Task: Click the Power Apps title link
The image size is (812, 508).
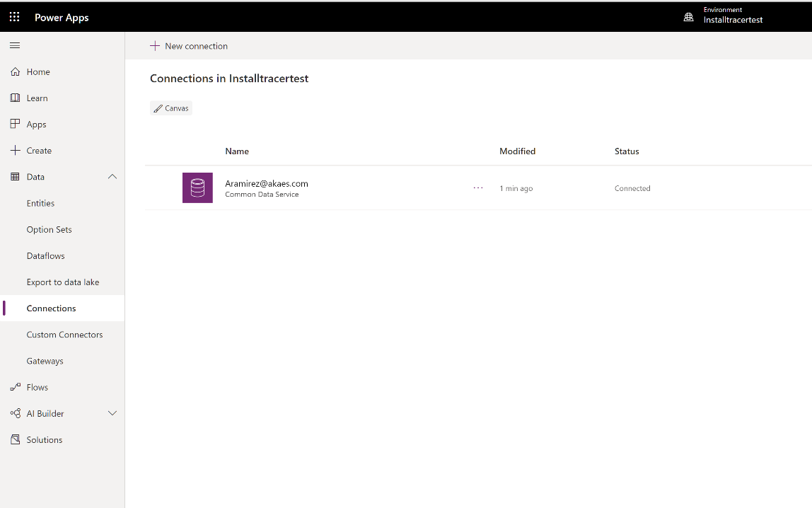Action: (x=62, y=17)
